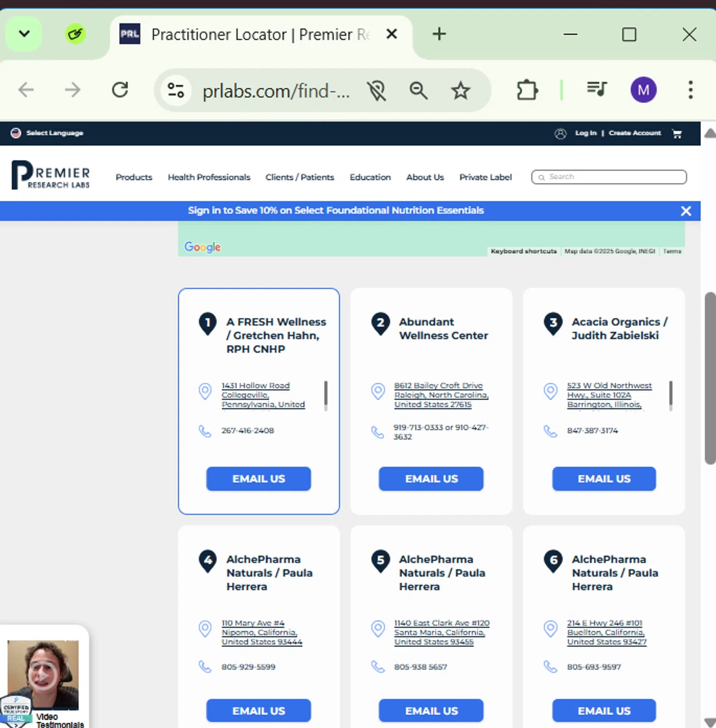Click map pin 2 for Abundant Wellness Center

click(x=380, y=324)
